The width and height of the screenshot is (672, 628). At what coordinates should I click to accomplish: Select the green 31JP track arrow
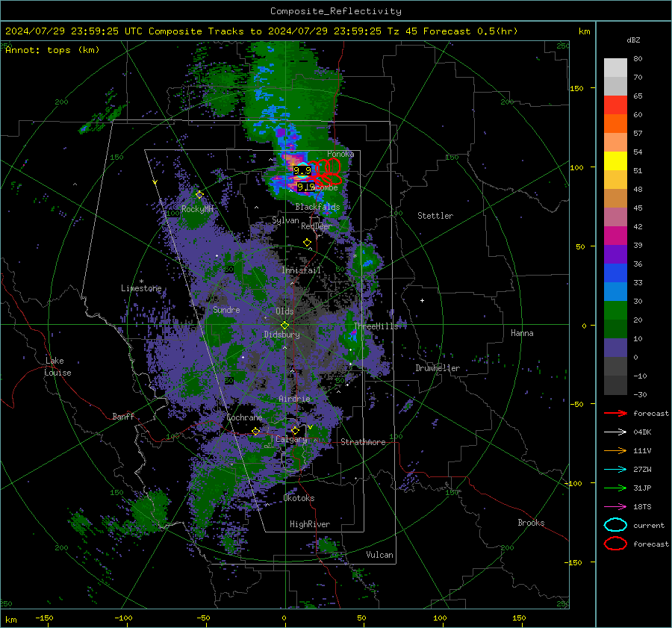pyautogui.click(x=615, y=488)
